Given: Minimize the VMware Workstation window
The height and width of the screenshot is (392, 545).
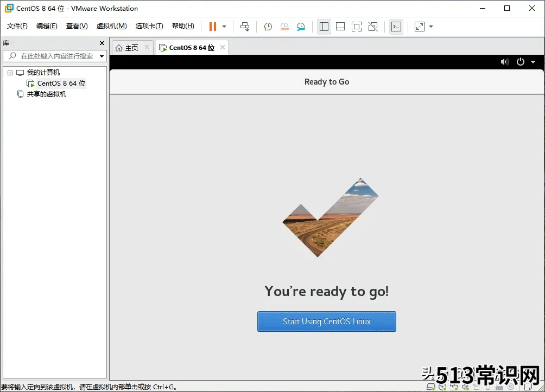Looking at the screenshot, I should (x=483, y=8).
